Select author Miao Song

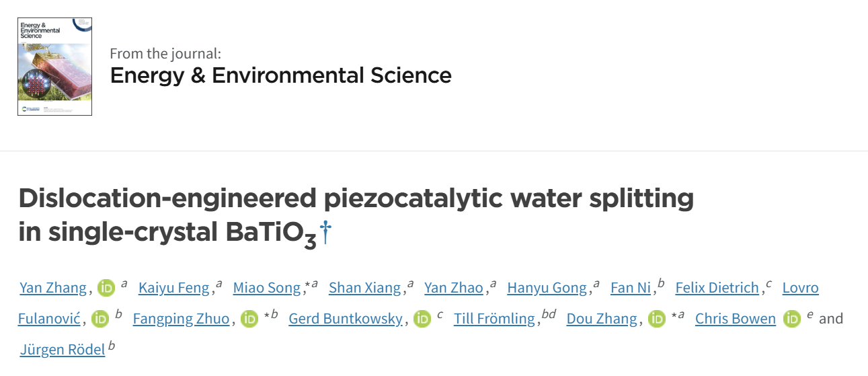267,288
